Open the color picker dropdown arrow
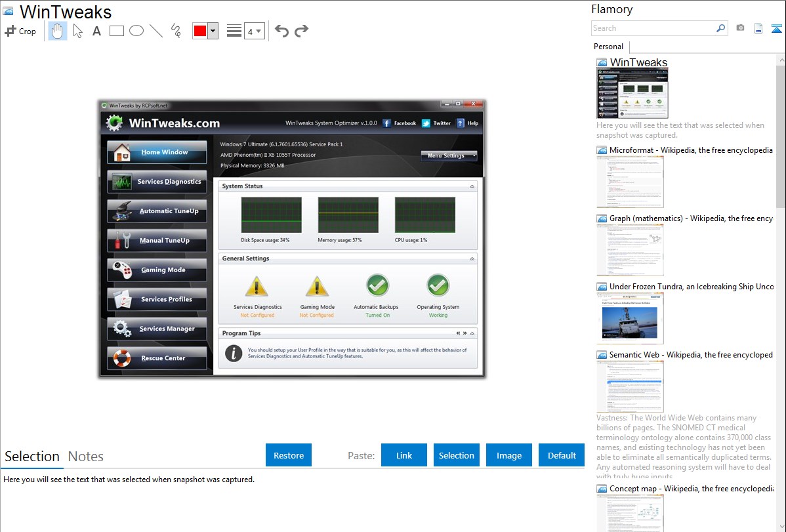The image size is (786, 532). coord(213,31)
